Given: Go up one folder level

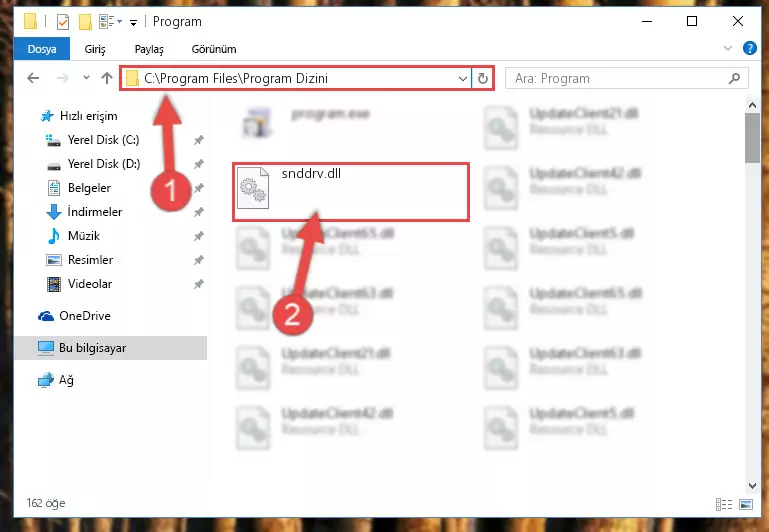Looking at the screenshot, I should click(x=106, y=78).
